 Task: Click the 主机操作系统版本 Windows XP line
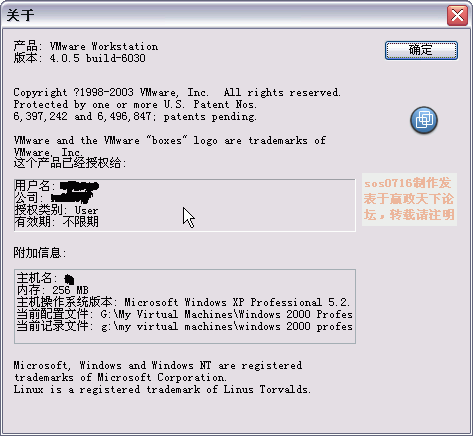pos(183,302)
